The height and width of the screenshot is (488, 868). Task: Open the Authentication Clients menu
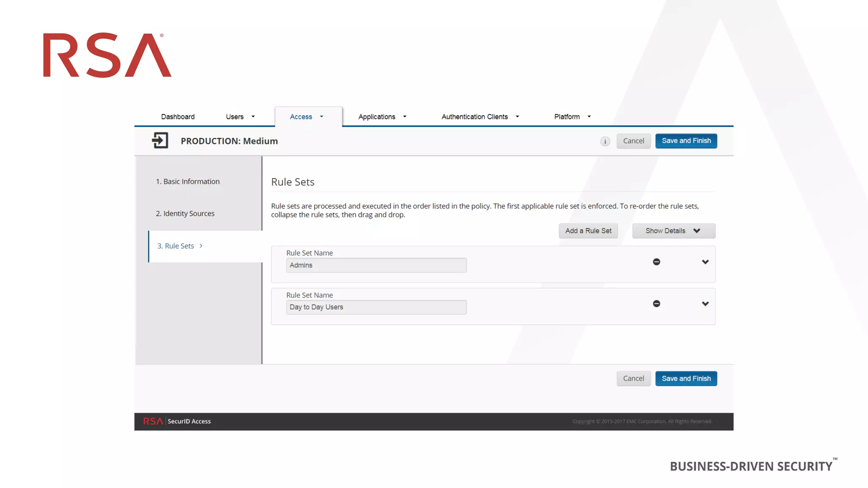point(480,116)
